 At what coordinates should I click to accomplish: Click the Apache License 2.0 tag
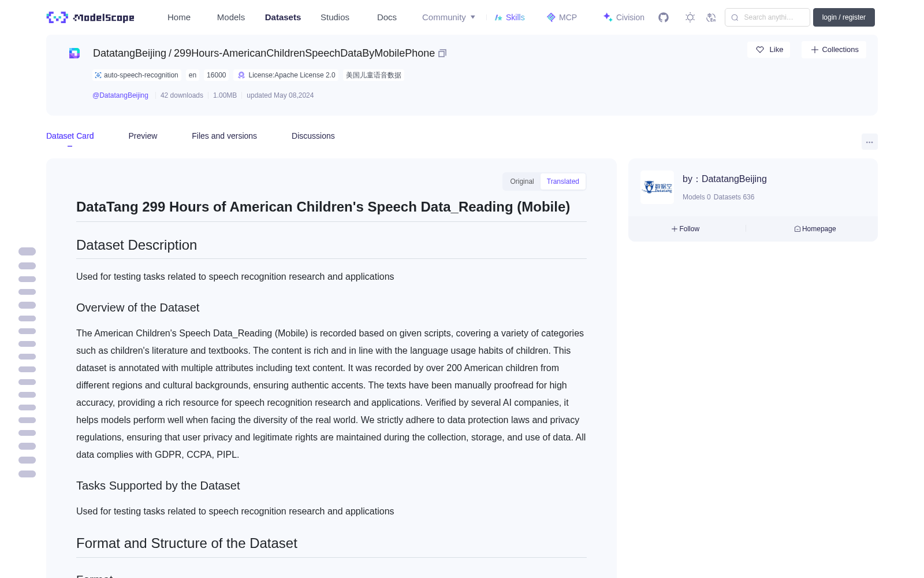pyautogui.click(x=286, y=75)
